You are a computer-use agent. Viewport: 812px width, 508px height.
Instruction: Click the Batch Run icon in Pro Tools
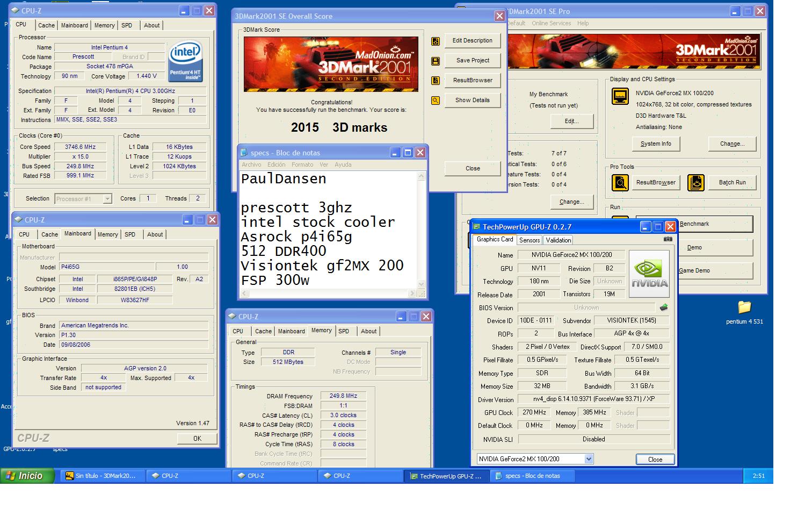click(696, 183)
